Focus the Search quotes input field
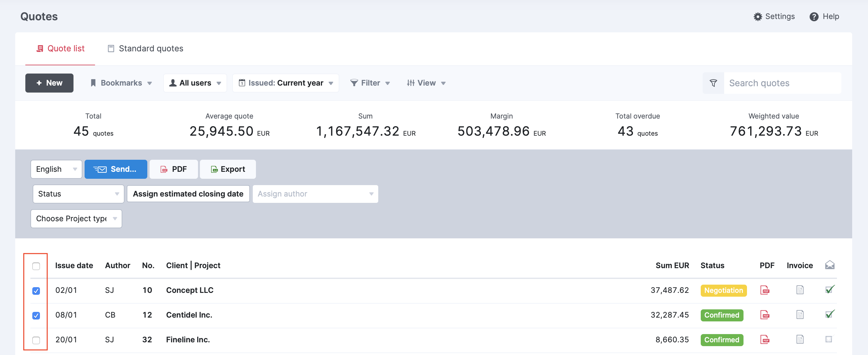This screenshot has width=868, height=355. [x=782, y=83]
